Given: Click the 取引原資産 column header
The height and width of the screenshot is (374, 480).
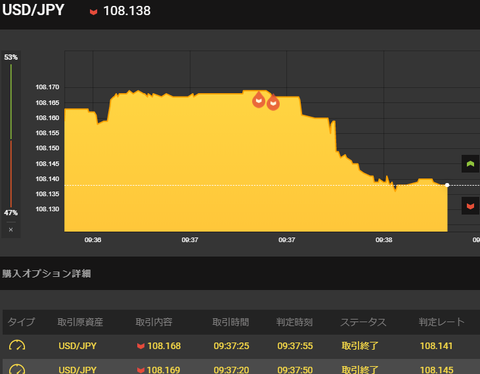Looking at the screenshot, I should click(80, 322).
